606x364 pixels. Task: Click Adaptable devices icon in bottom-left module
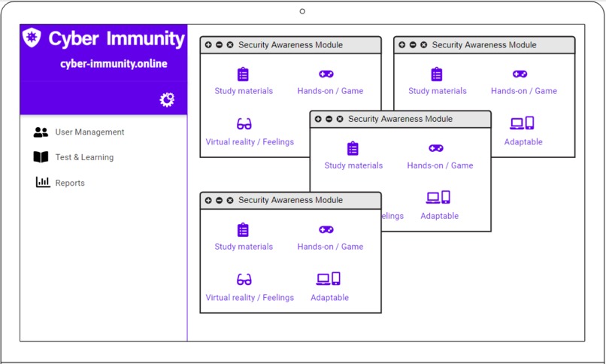point(328,278)
